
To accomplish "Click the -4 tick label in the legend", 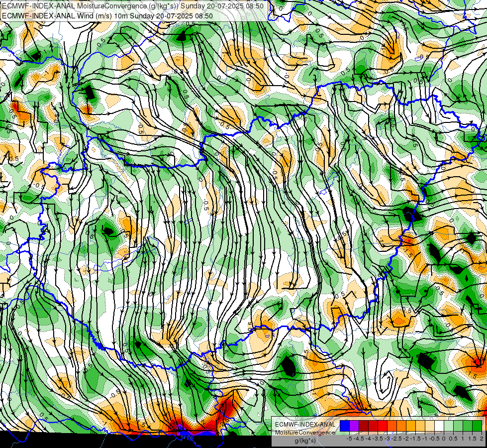I will pos(369,439).
